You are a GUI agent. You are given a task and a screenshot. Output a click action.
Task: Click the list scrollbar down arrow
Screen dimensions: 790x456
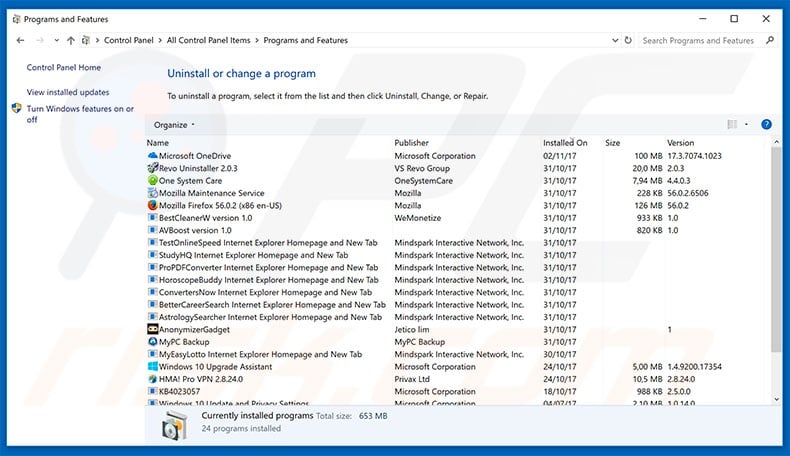776,399
